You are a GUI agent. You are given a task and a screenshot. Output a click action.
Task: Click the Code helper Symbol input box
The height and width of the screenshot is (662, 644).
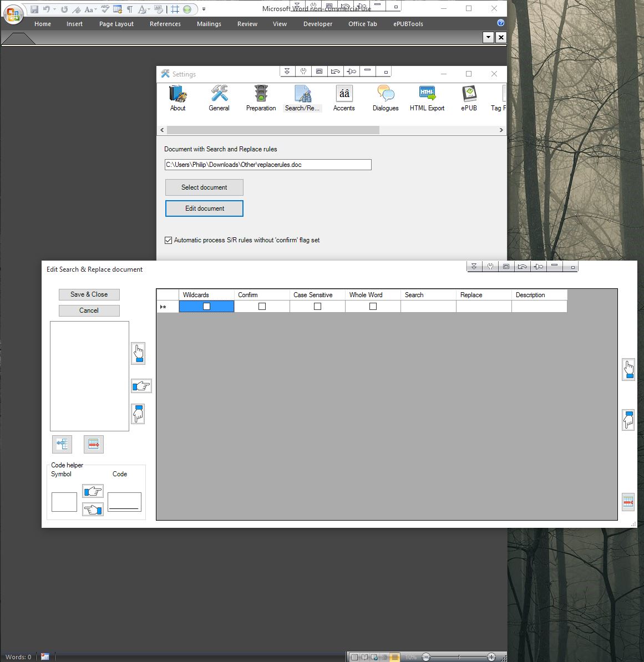[64, 502]
